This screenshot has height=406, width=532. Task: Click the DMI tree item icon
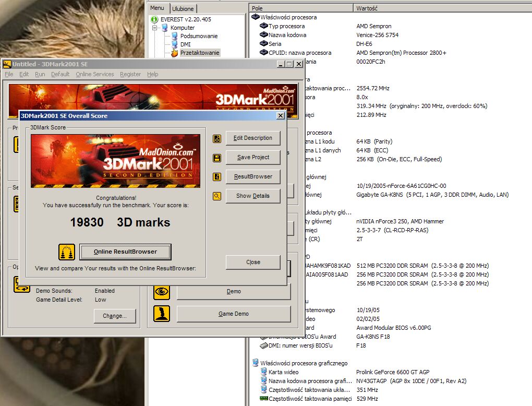pos(175,44)
